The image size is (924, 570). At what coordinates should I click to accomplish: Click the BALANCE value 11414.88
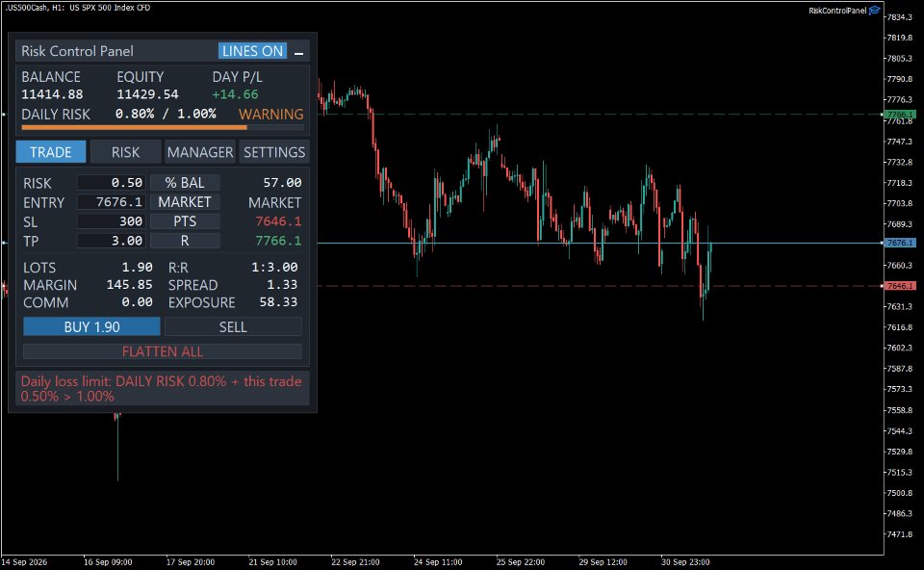tap(52, 94)
